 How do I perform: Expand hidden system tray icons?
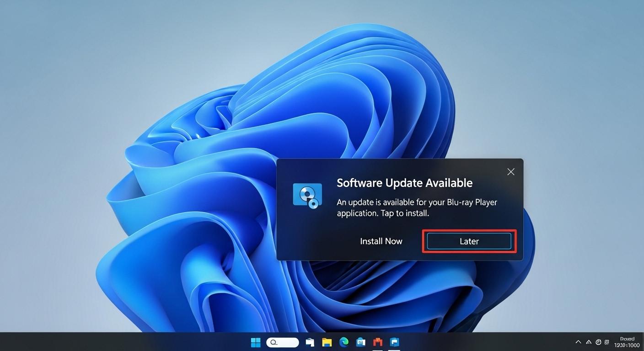pos(578,342)
